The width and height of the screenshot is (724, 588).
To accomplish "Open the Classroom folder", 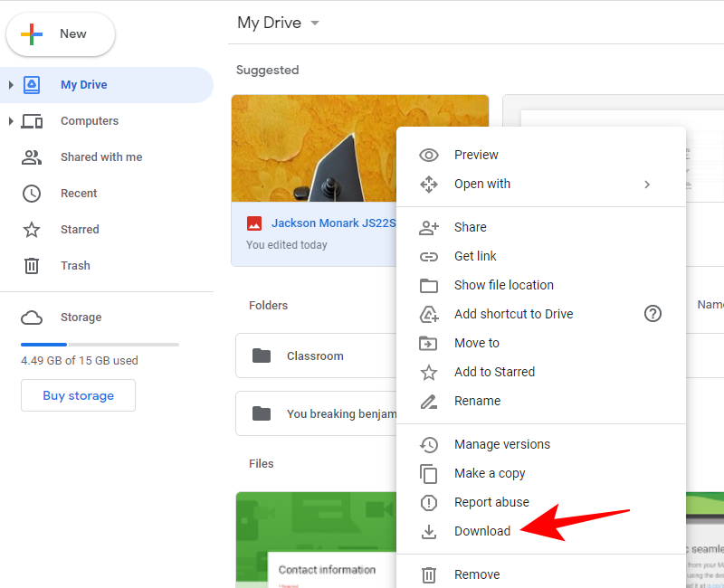I will 314,356.
